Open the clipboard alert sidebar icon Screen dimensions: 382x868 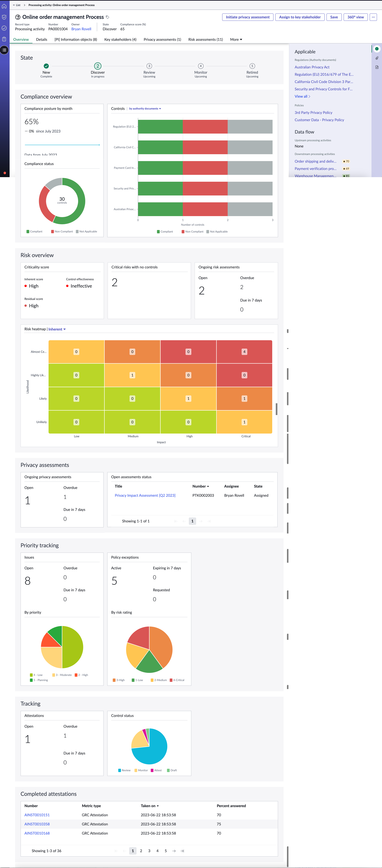pyautogui.click(x=4, y=39)
